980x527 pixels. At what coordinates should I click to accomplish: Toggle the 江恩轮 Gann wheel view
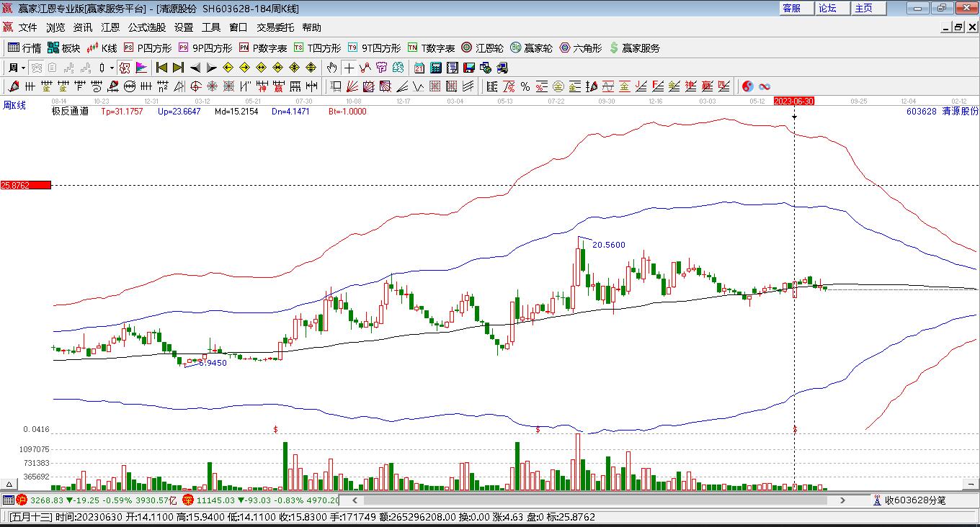(x=482, y=48)
